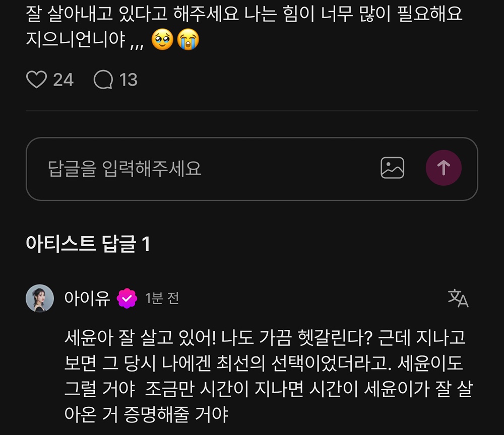This screenshot has height=435, width=504.
Task: Attach an image using the picture icon
Action: click(x=392, y=168)
